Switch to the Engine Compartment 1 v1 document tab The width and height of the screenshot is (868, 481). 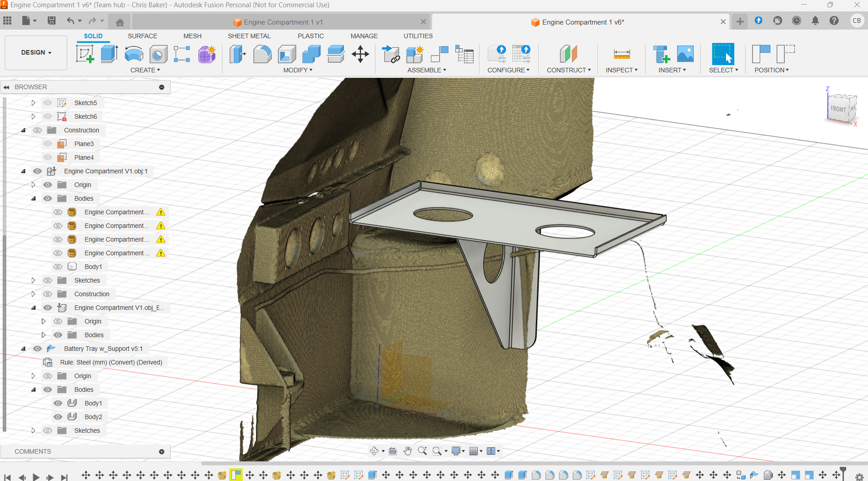283,22
